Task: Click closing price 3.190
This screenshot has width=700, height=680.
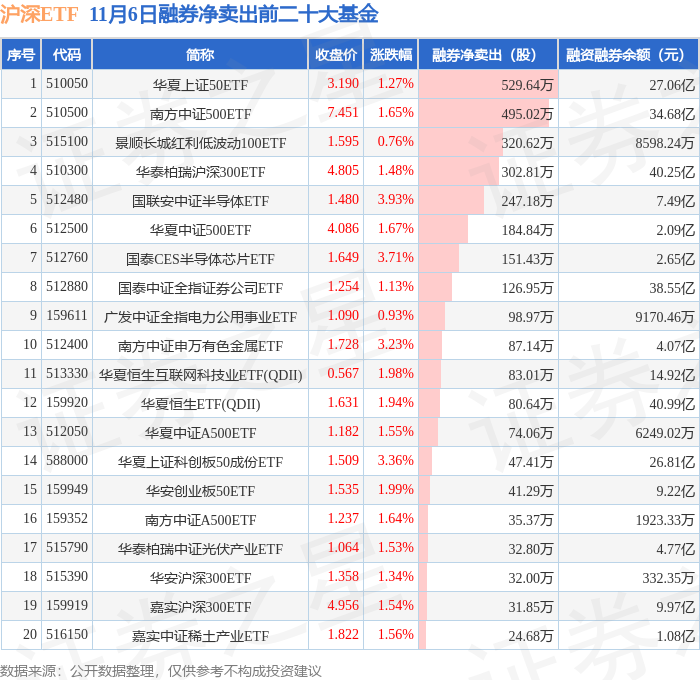Action: coord(343,83)
